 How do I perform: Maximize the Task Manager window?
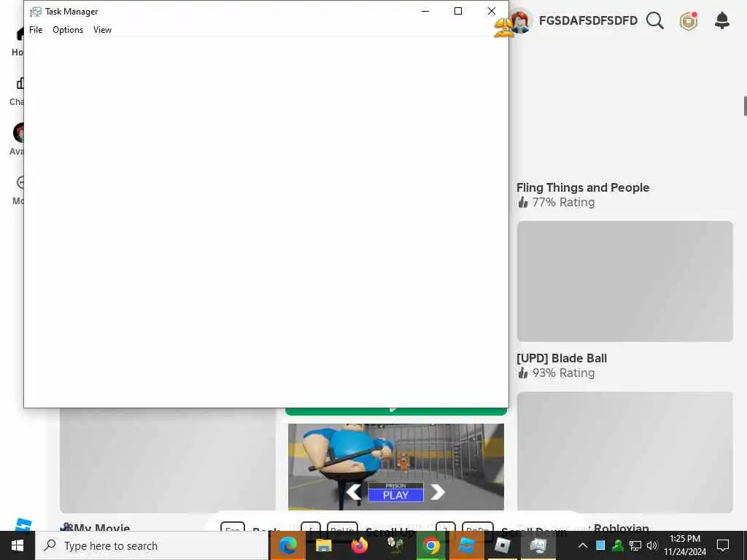pyautogui.click(x=458, y=11)
